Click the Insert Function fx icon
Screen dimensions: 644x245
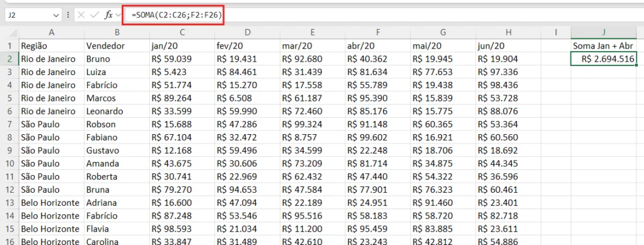point(109,15)
